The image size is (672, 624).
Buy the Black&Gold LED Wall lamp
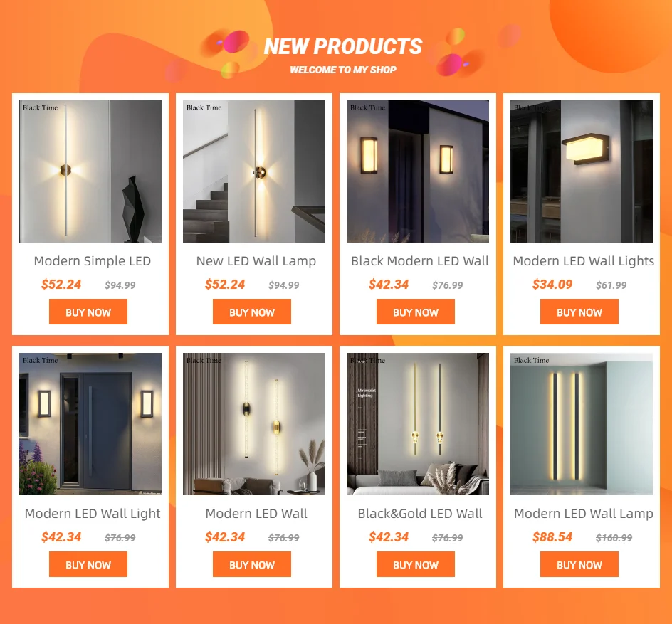tap(416, 564)
